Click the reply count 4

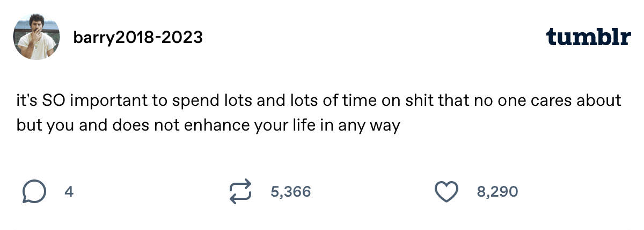(69, 192)
